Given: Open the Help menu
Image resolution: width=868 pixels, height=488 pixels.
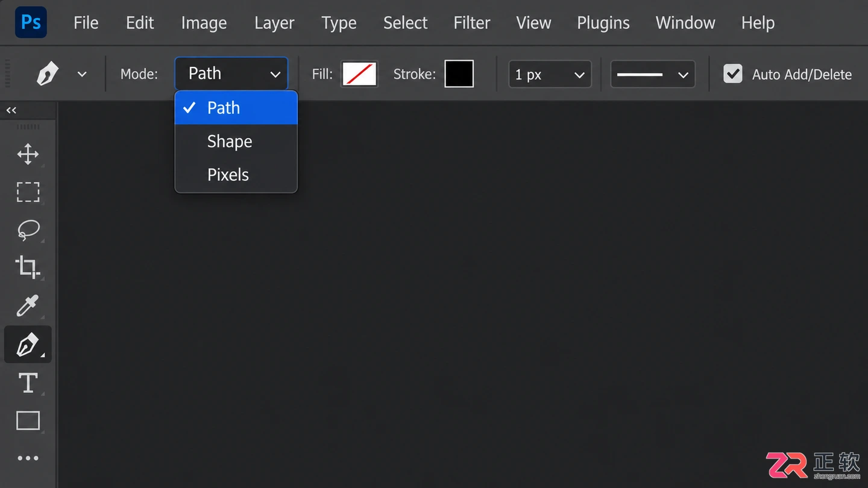Looking at the screenshot, I should pyautogui.click(x=758, y=23).
